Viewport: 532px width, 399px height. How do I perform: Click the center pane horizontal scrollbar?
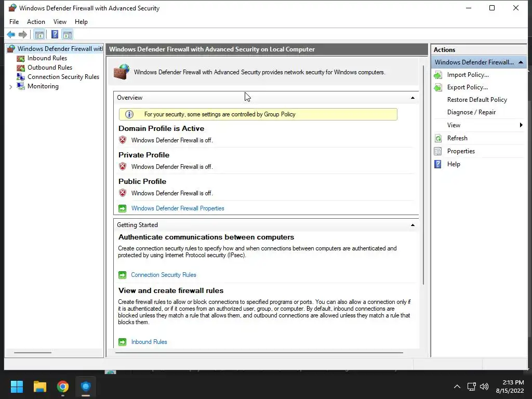[259, 353]
